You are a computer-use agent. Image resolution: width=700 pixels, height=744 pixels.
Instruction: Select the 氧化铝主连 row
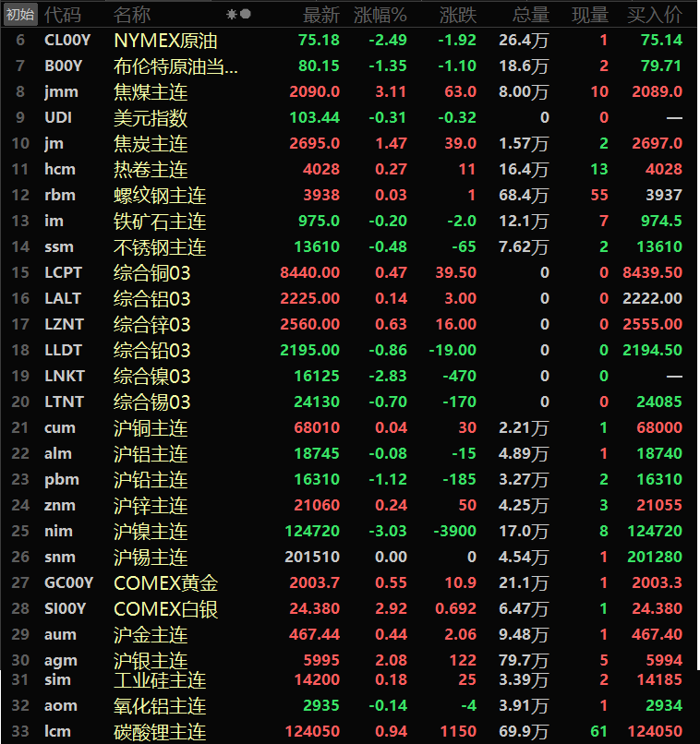[x=350, y=706]
